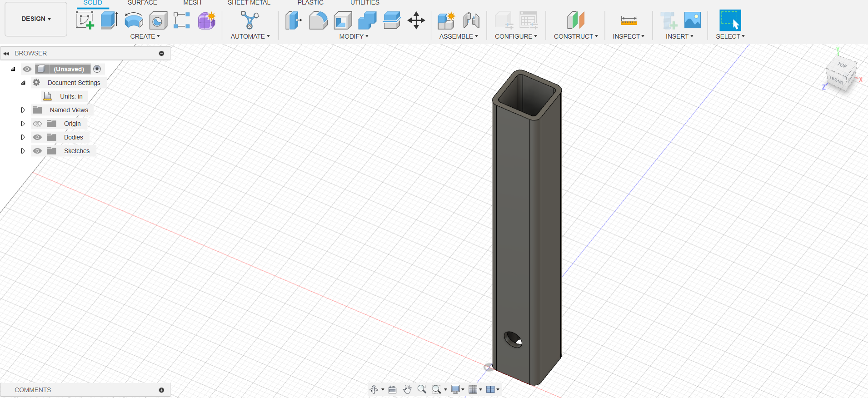Open the Select dropdown menu
The height and width of the screenshot is (398, 868).
(730, 36)
